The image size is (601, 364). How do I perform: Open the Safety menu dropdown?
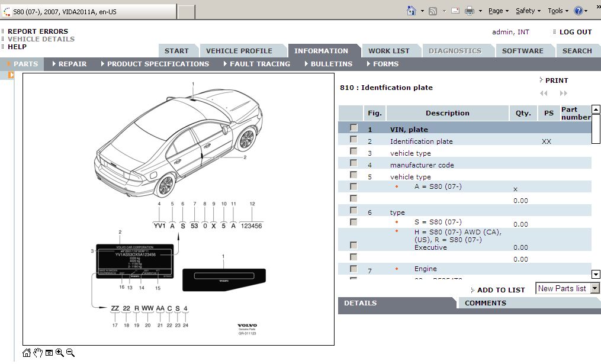(528, 11)
